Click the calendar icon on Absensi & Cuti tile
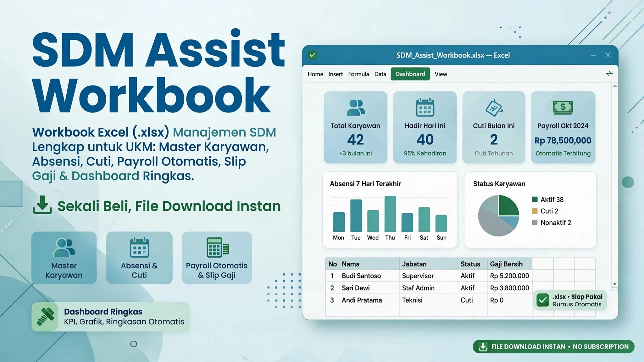Screen dimensions: 644x362 pyautogui.click(x=139, y=247)
